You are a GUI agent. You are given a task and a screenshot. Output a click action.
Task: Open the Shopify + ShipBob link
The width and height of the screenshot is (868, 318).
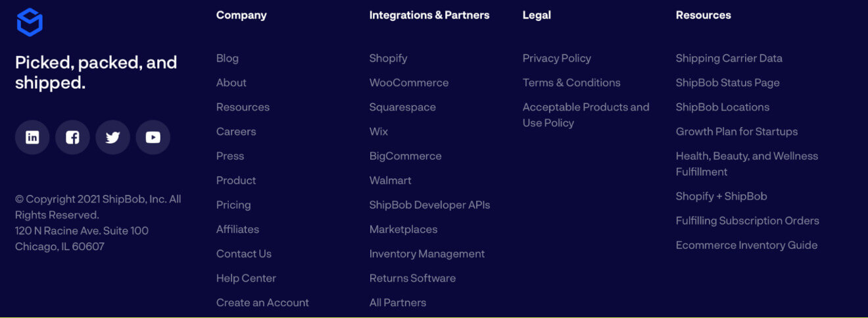[x=721, y=196]
